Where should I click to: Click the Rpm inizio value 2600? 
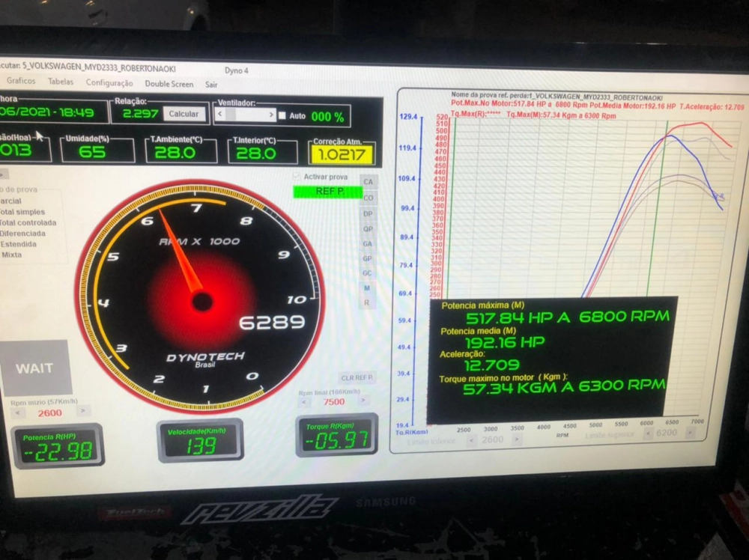pyautogui.click(x=49, y=413)
